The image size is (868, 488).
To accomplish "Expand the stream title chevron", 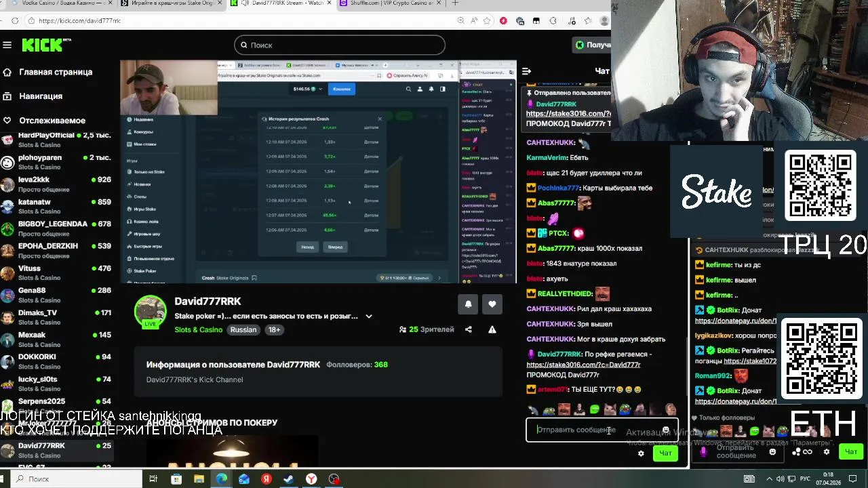I will (369, 317).
